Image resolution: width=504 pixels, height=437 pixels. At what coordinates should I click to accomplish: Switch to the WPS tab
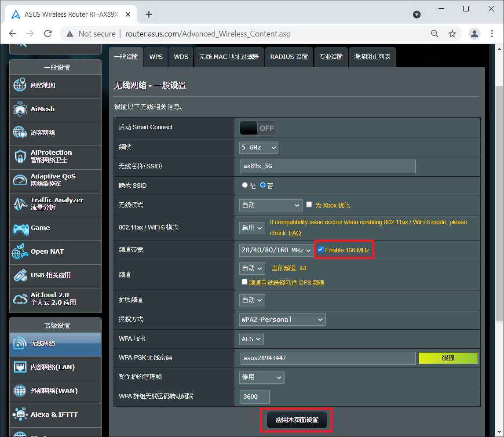coord(156,57)
